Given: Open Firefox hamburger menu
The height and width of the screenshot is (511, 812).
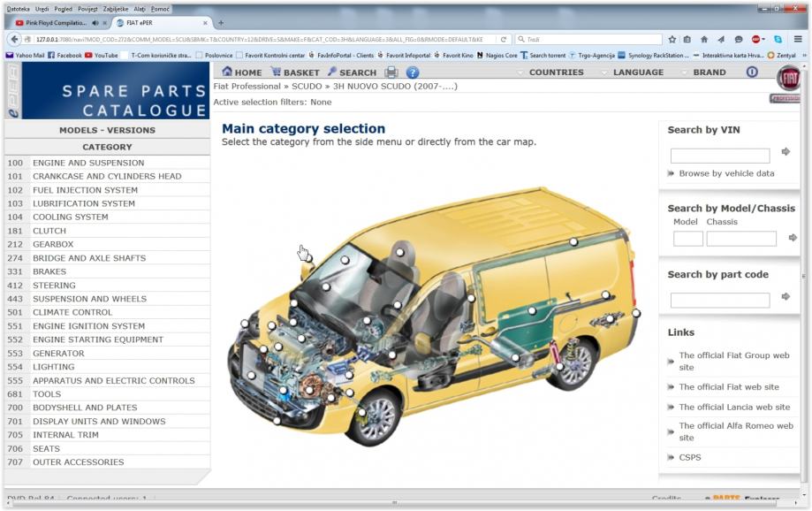Looking at the screenshot, I should pos(798,40).
